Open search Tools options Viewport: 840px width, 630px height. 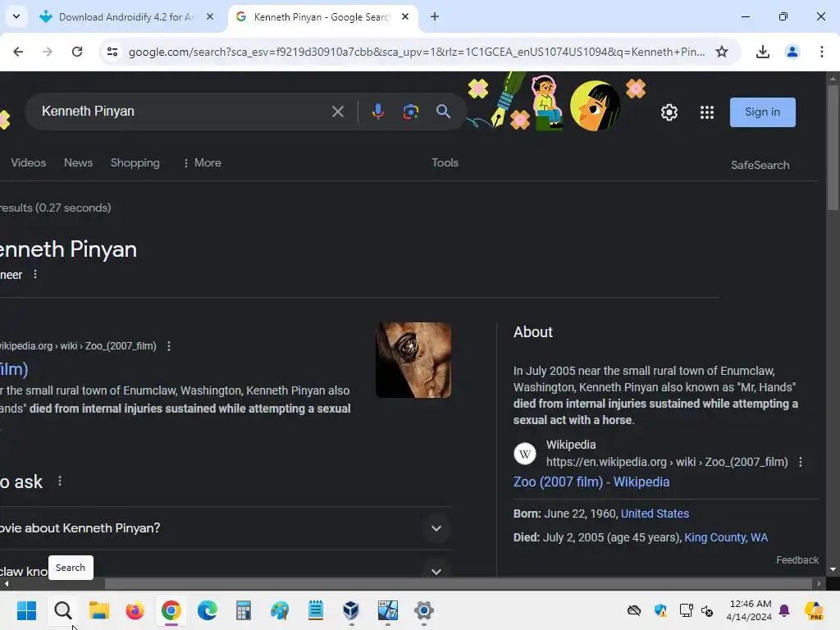(x=445, y=162)
